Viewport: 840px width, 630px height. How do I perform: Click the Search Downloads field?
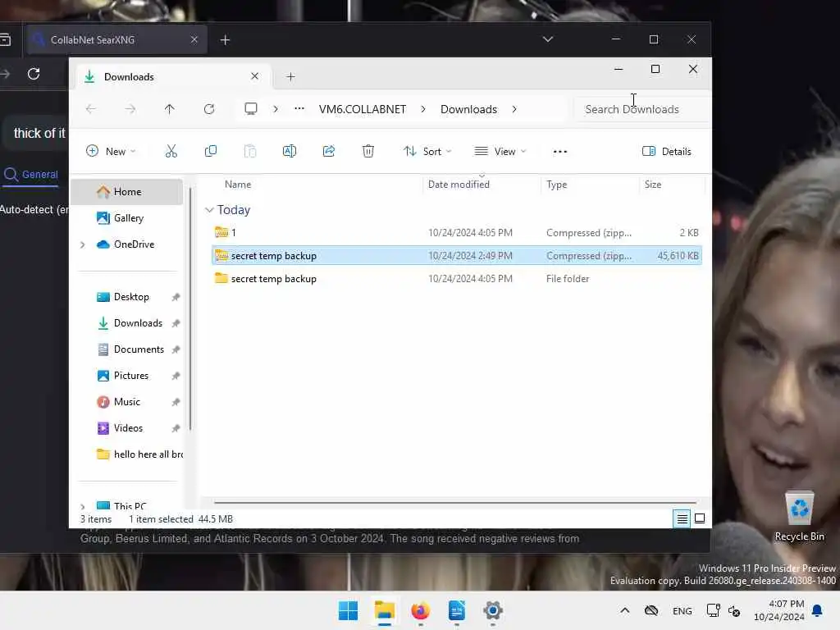click(641, 109)
